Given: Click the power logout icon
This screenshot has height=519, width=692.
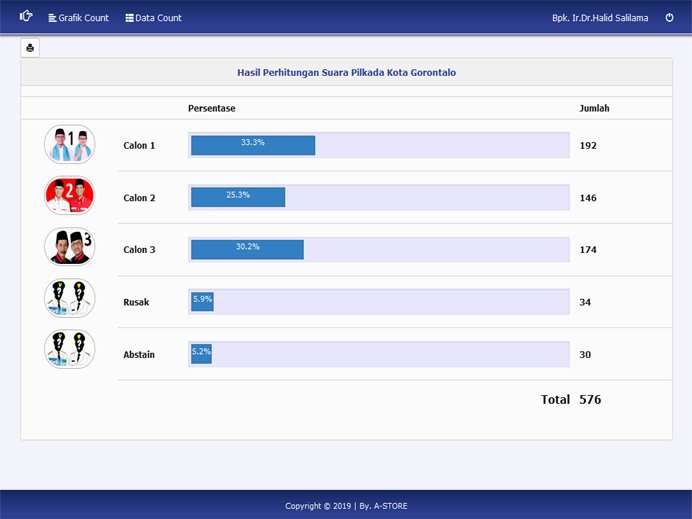Looking at the screenshot, I should click(x=670, y=18).
